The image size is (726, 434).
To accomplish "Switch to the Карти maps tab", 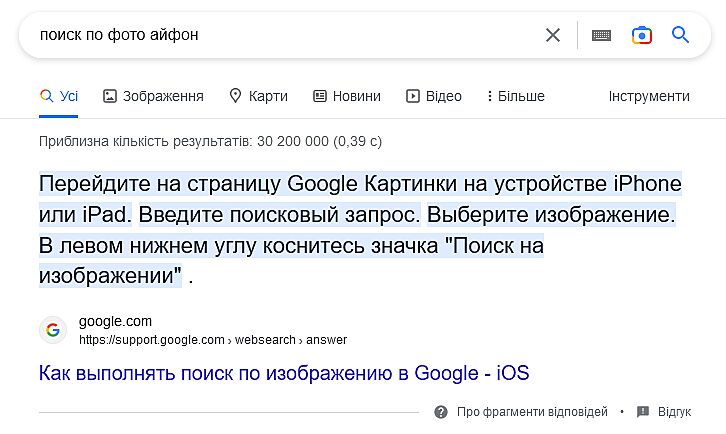I will tap(258, 96).
